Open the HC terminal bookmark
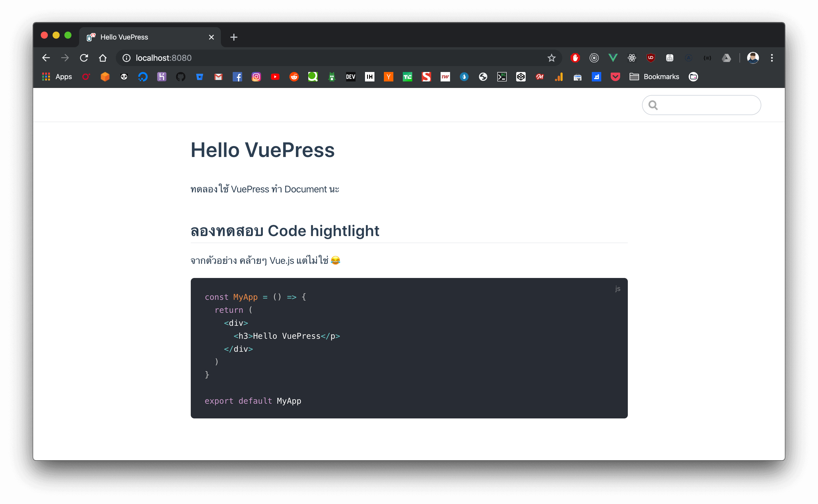Image resolution: width=818 pixels, height=504 pixels. [x=502, y=77]
